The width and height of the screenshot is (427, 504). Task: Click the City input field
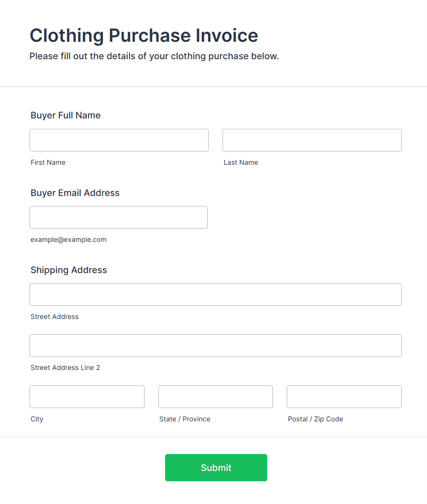pyautogui.click(x=87, y=397)
